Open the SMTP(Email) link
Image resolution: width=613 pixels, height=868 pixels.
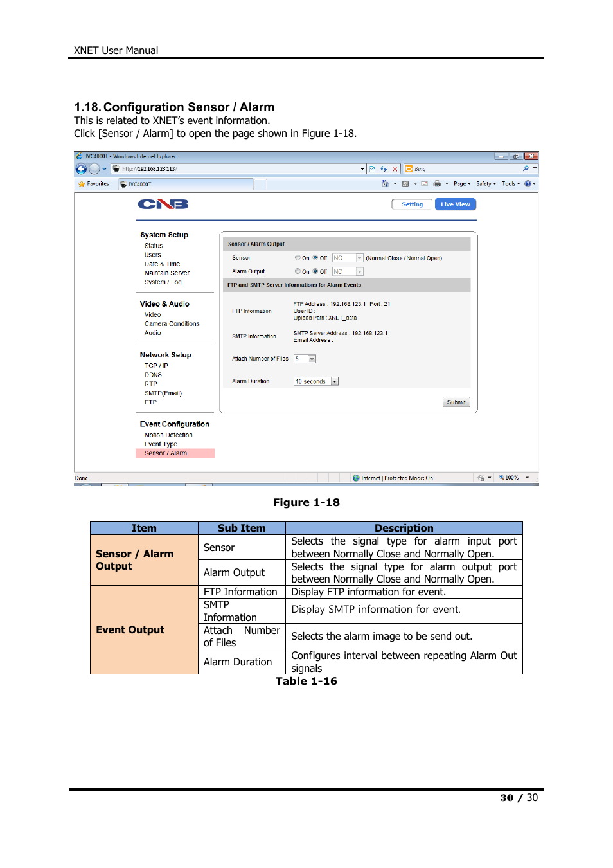coord(163,393)
